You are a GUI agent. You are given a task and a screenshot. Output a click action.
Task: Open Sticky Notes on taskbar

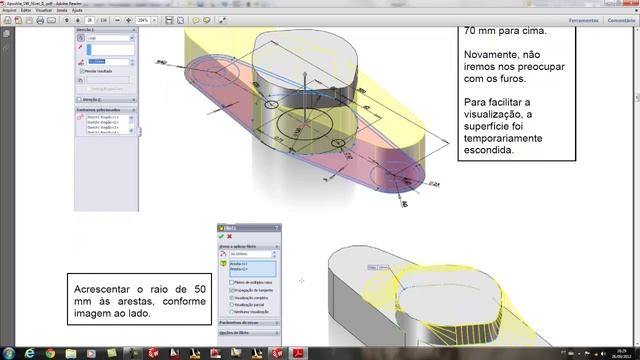(112, 353)
